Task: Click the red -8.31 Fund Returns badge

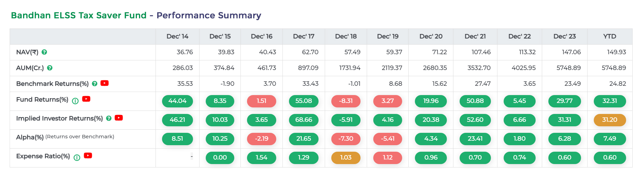Action: pyautogui.click(x=346, y=101)
